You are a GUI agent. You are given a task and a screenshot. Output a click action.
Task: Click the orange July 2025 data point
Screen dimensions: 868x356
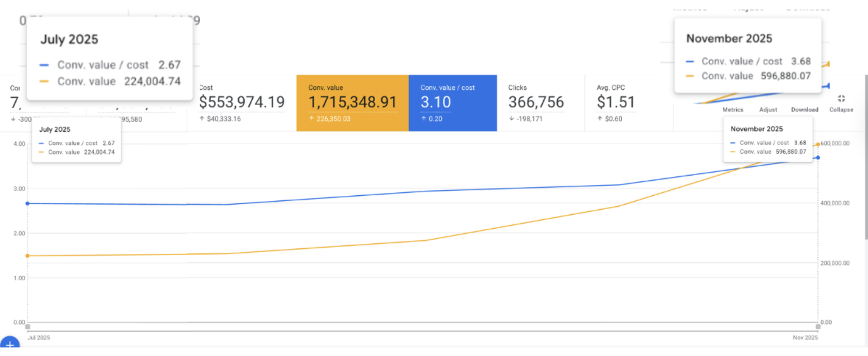coord(28,256)
